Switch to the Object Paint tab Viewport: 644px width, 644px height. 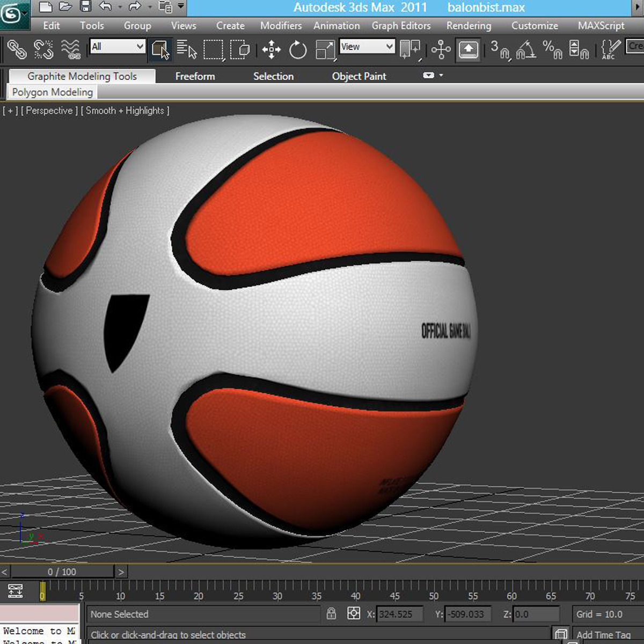coord(359,76)
